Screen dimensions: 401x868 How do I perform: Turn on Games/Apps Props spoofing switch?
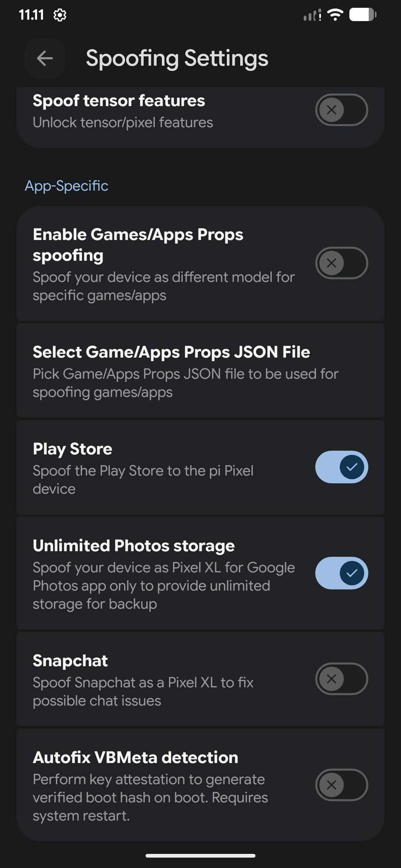[x=341, y=263]
